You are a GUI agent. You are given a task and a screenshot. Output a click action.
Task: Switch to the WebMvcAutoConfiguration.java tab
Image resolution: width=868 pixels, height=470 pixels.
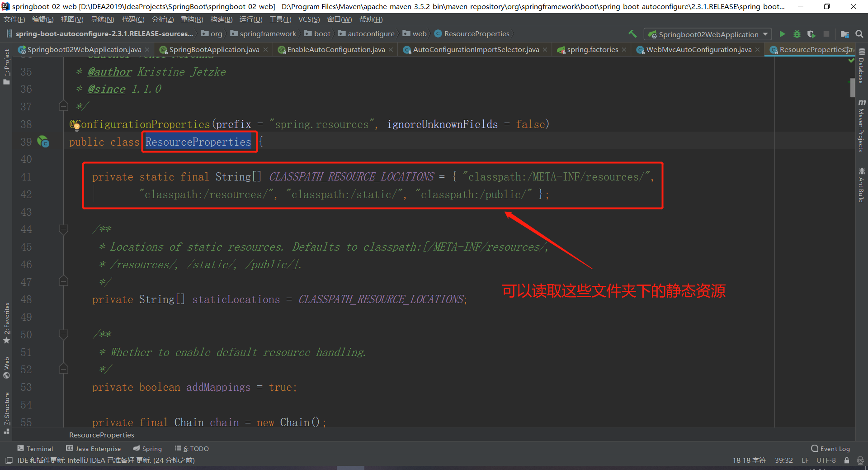[698, 50]
